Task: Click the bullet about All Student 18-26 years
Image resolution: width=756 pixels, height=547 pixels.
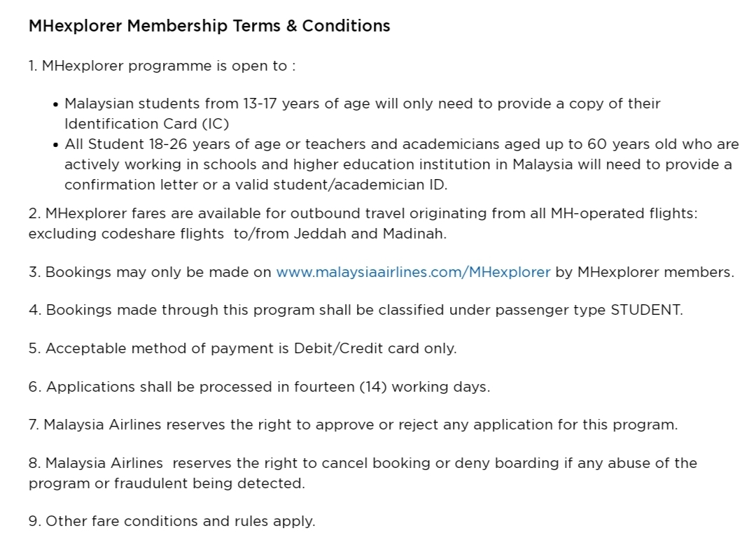Action: (401, 144)
